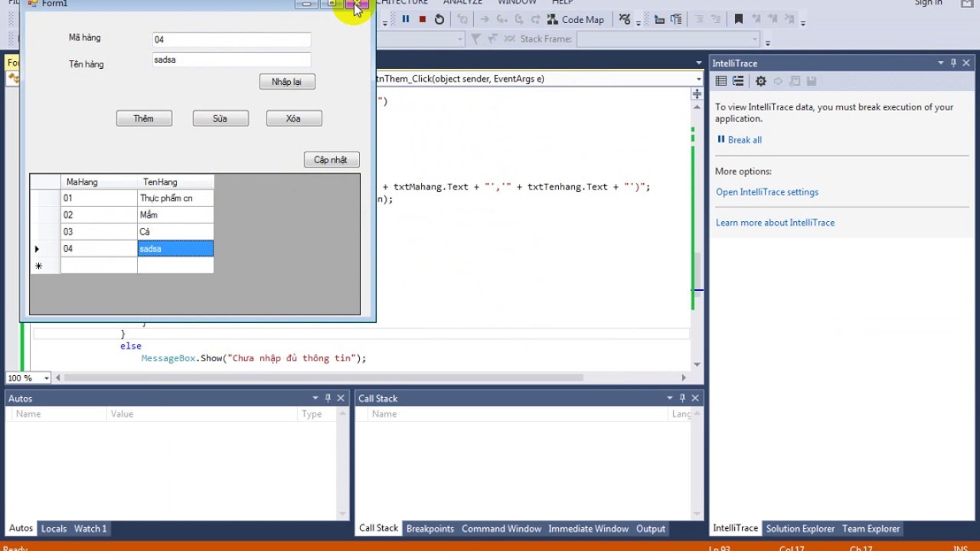This screenshot has width=980, height=551.
Task: Click the Name column header in Call Stack
Action: [x=518, y=414]
